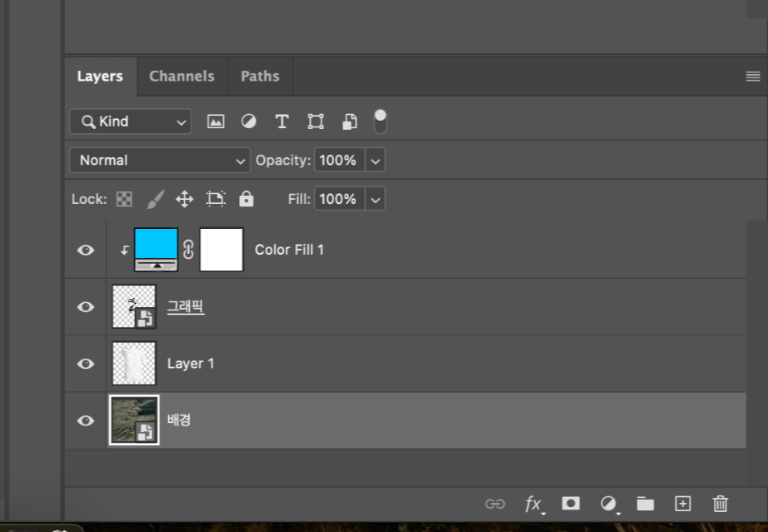
Task: Select the 배경 layer name
Action: [x=179, y=420]
